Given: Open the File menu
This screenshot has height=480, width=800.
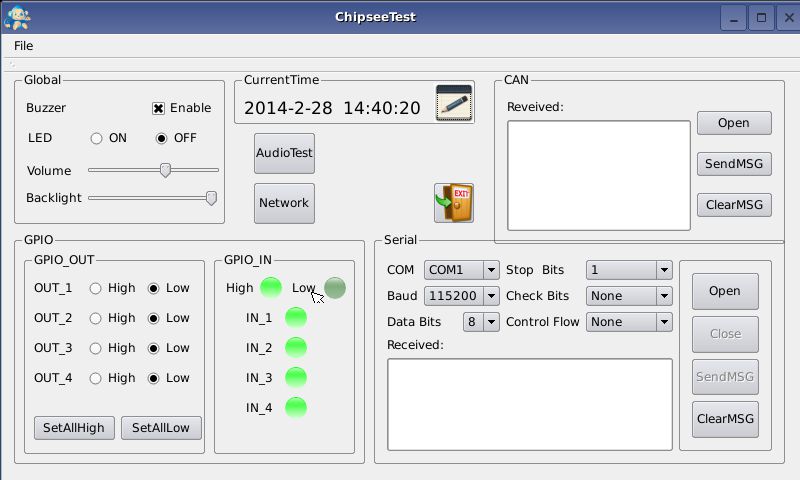Looking at the screenshot, I should [x=23, y=46].
